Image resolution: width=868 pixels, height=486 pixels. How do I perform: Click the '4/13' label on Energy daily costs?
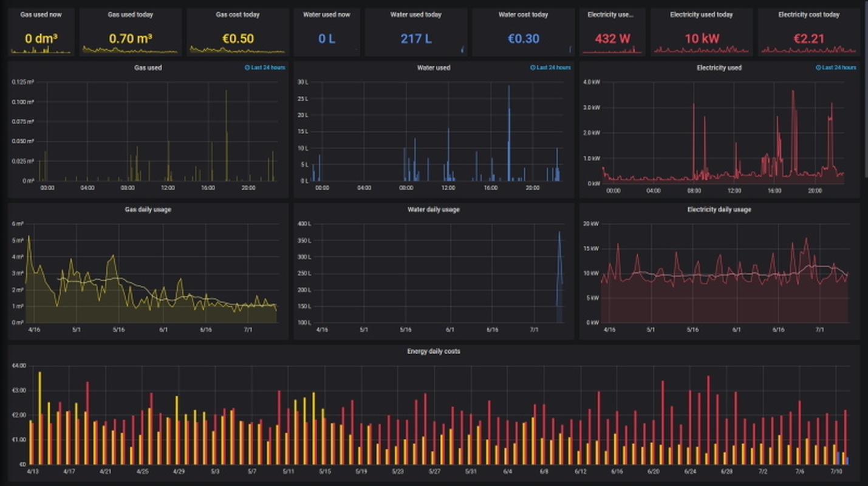pos(32,471)
